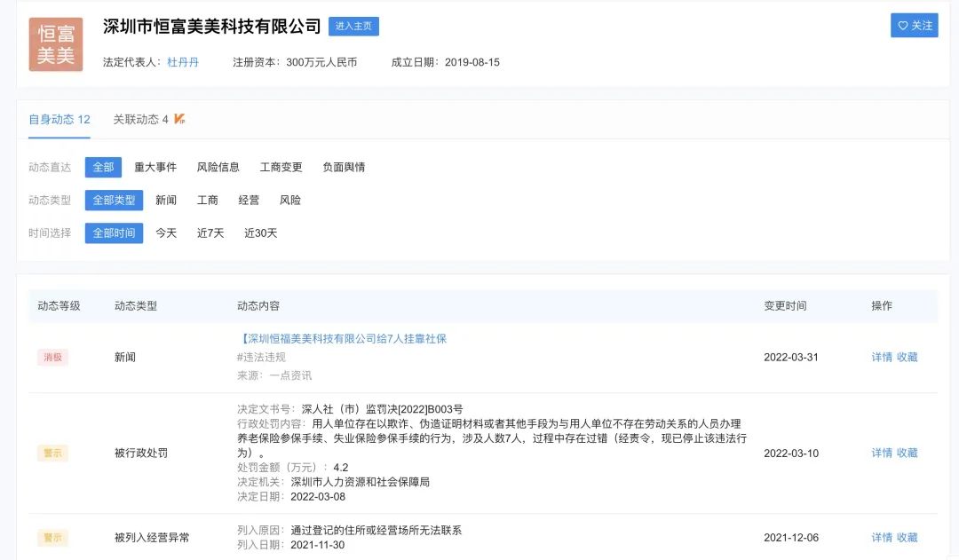Image resolution: width=959 pixels, height=560 pixels.
Task: Filter by 重大事件
Action: pos(155,167)
